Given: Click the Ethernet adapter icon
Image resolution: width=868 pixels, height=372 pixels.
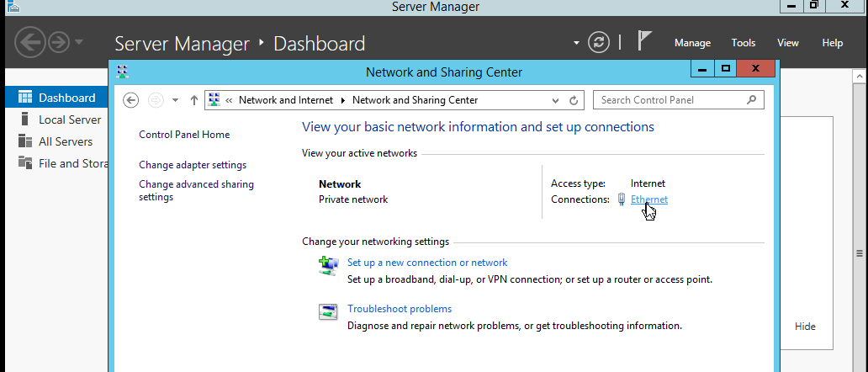Looking at the screenshot, I should 622,199.
